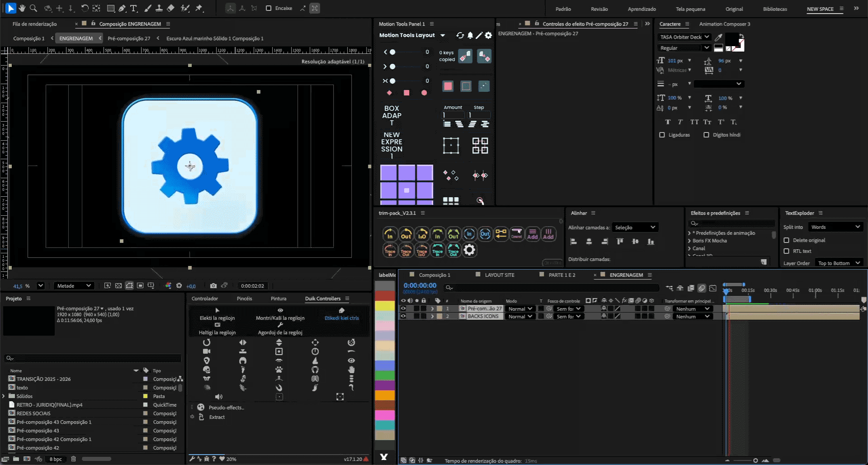Screen dimensions: 868x465
Task: Switch to the Bibliotecas workspace
Action: point(775,9)
